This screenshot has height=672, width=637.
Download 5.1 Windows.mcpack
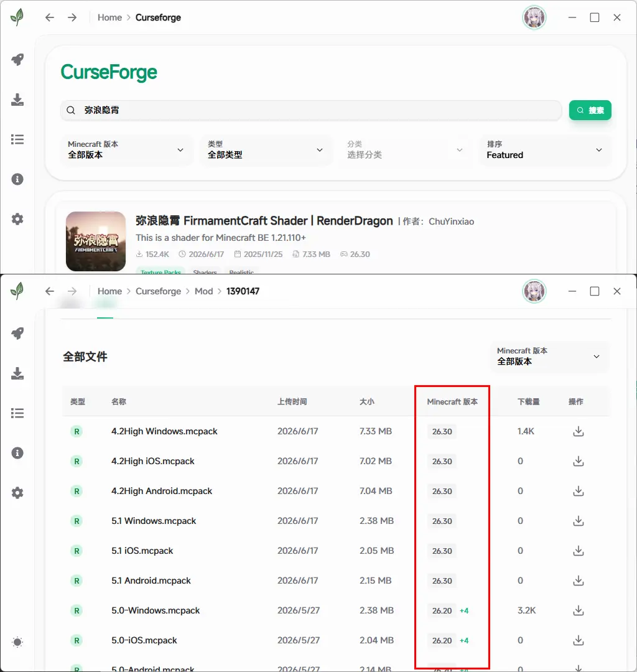(579, 521)
